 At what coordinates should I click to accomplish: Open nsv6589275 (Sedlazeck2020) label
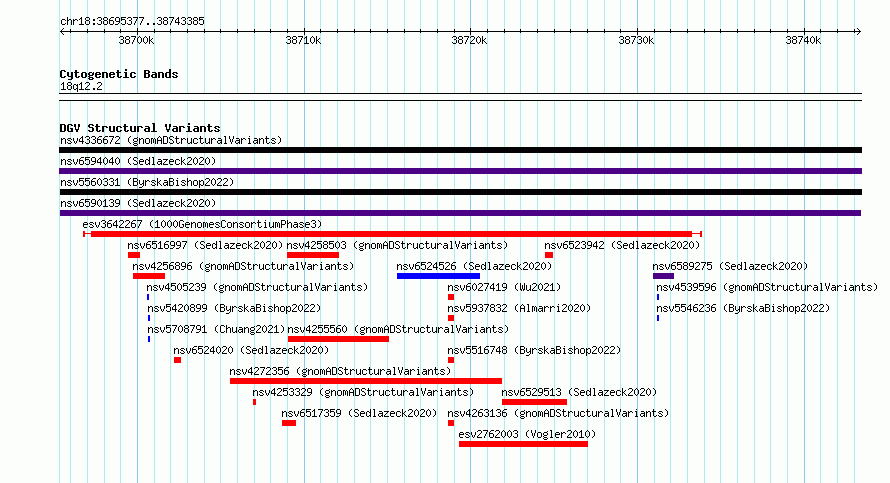click(x=730, y=266)
